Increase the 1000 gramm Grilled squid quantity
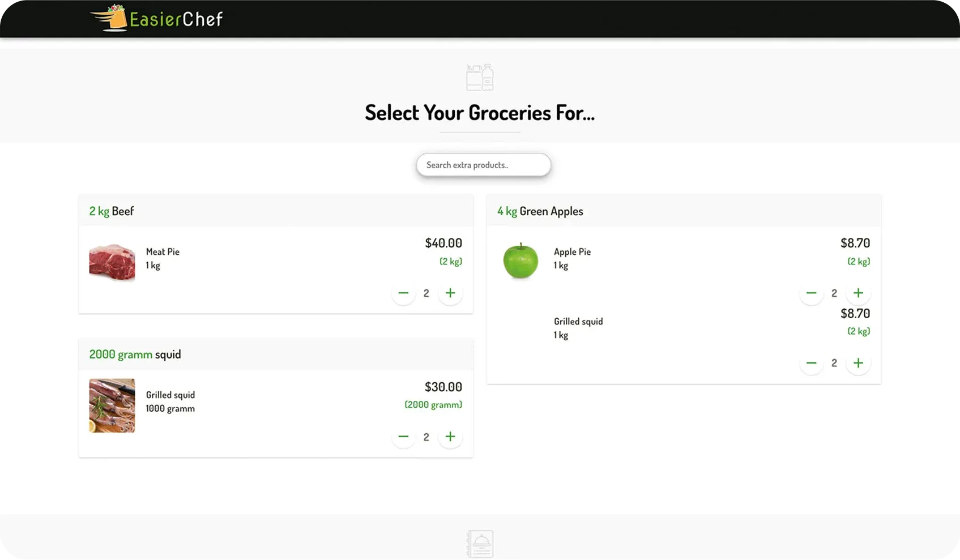Screen dimensions: 960x560 pos(450,437)
